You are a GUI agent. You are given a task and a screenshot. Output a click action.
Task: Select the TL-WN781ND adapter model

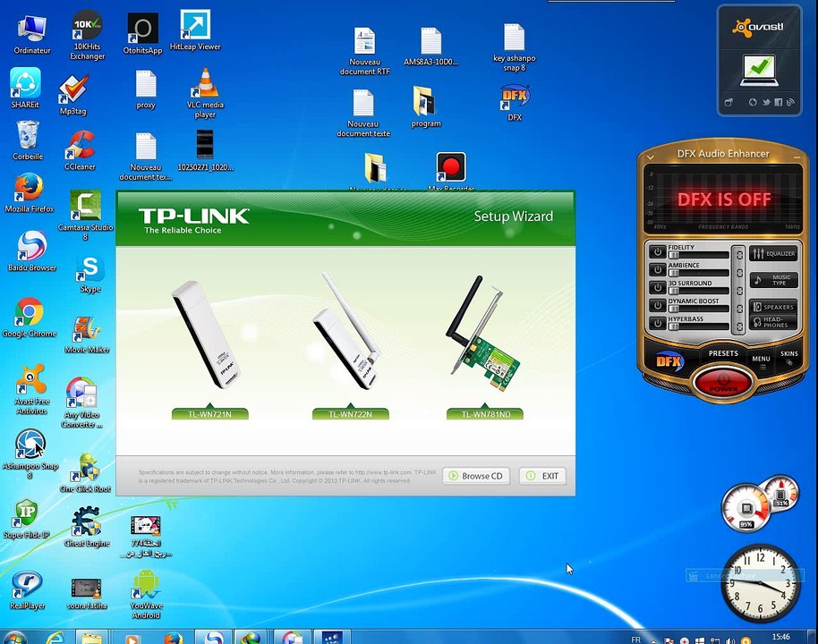[485, 414]
